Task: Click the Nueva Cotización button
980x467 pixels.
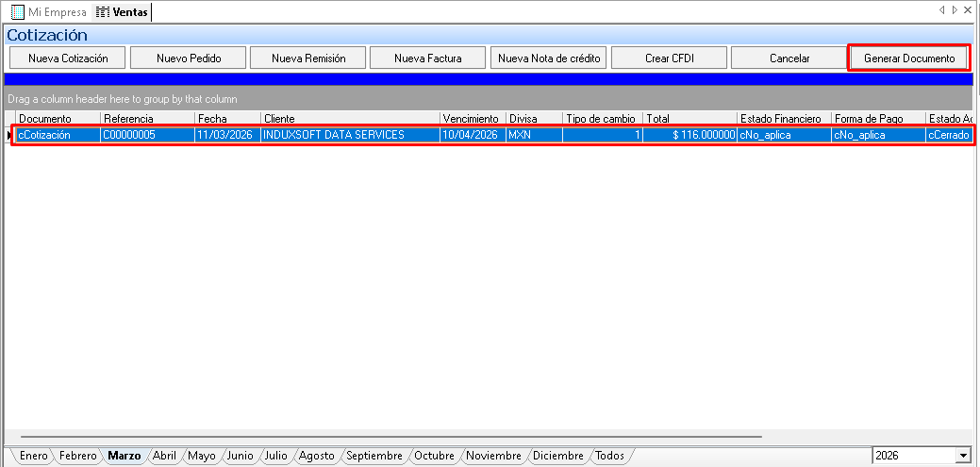Action: 68,58
